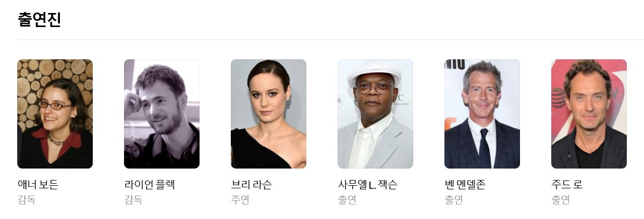
Task: Select the thumbnail with the log-wall background
Action: pyautogui.click(x=55, y=114)
